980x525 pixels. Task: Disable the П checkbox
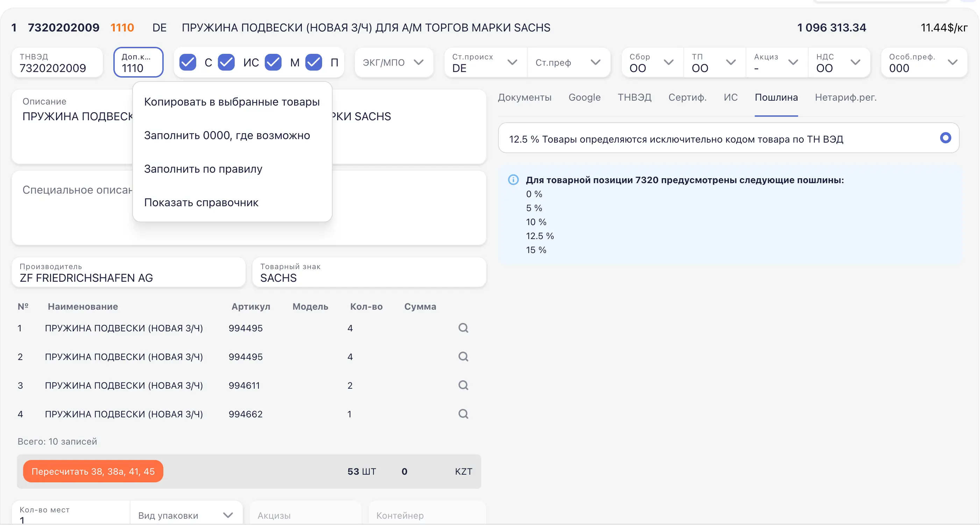point(314,62)
